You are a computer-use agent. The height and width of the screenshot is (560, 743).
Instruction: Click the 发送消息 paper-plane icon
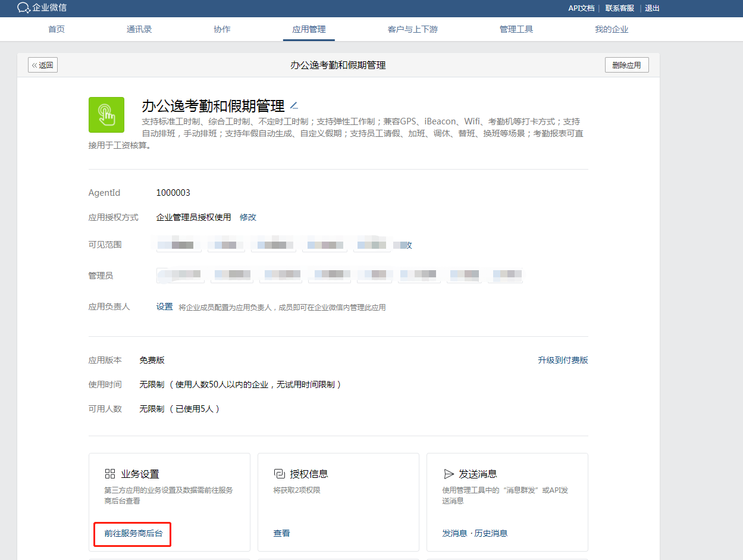(x=449, y=474)
